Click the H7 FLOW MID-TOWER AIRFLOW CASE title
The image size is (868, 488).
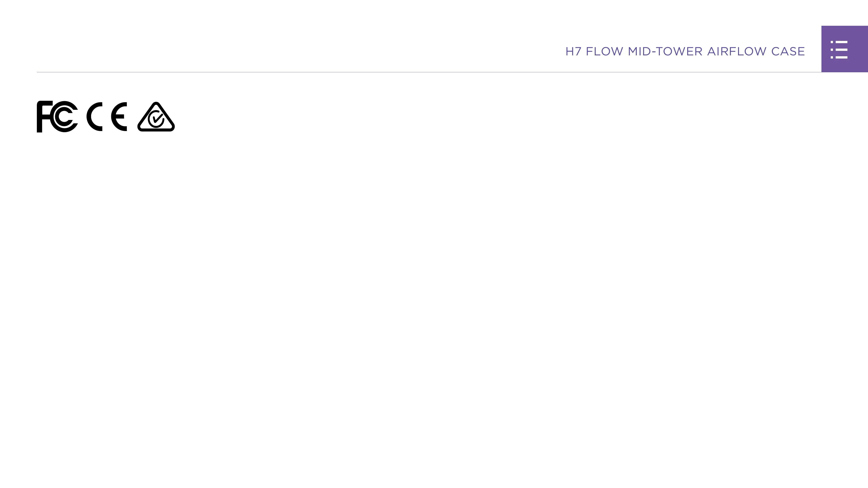(x=685, y=52)
